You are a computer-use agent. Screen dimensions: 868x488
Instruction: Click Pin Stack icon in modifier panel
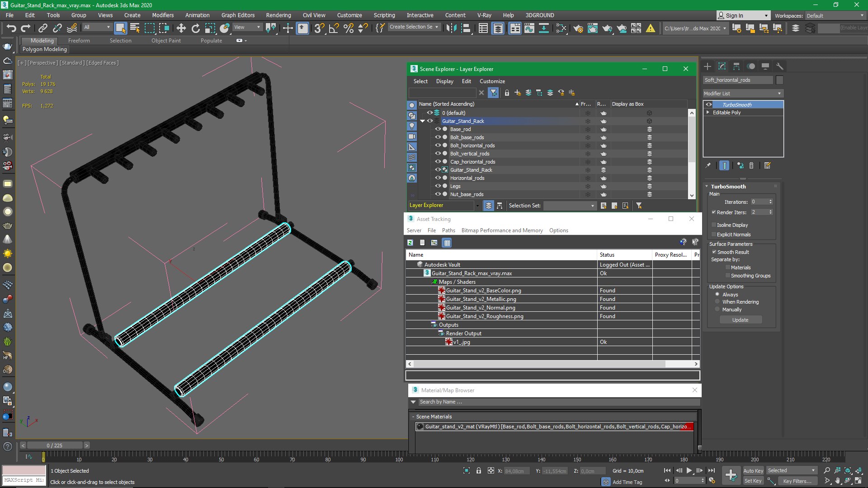tap(708, 166)
